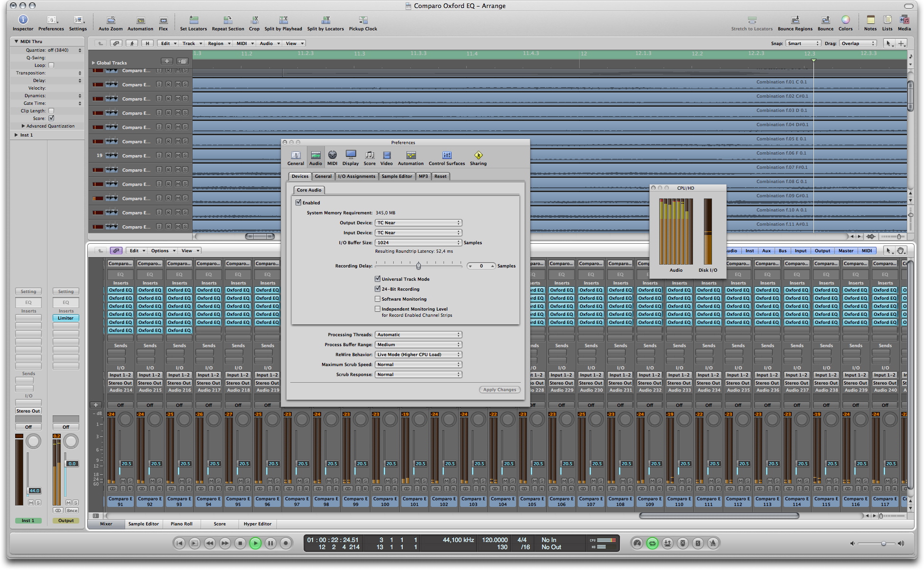Screen dimensions: 924x570
Task: Open the Reset preferences tab
Action: [440, 176]
